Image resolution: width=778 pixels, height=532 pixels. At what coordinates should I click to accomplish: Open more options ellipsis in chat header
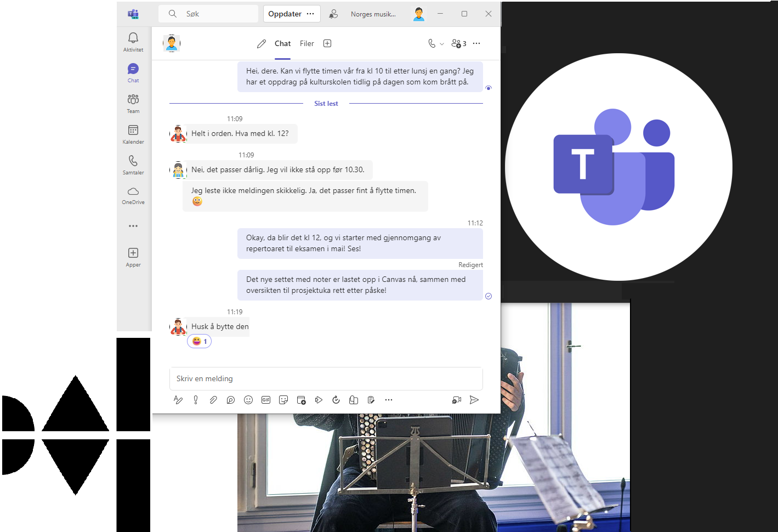(476, 43)
